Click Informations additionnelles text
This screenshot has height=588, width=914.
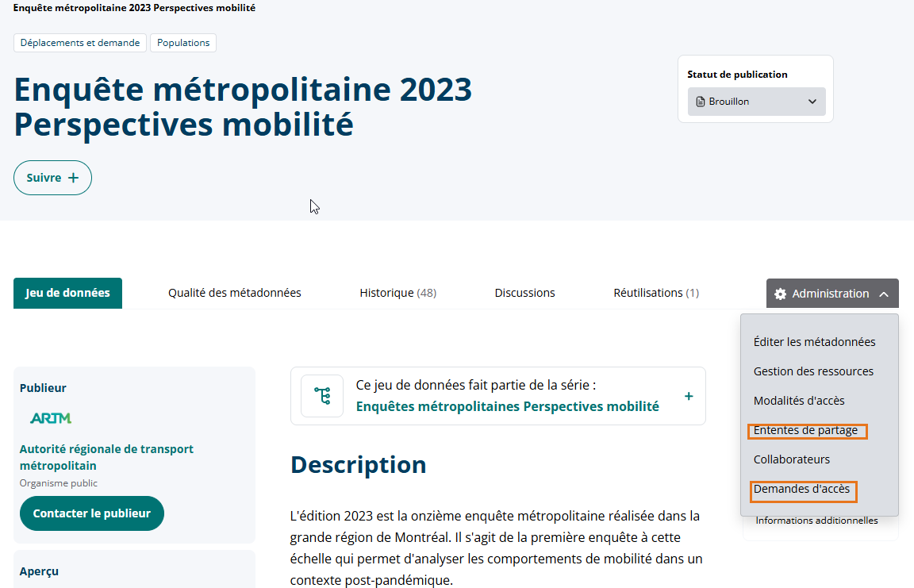(816, 521)
